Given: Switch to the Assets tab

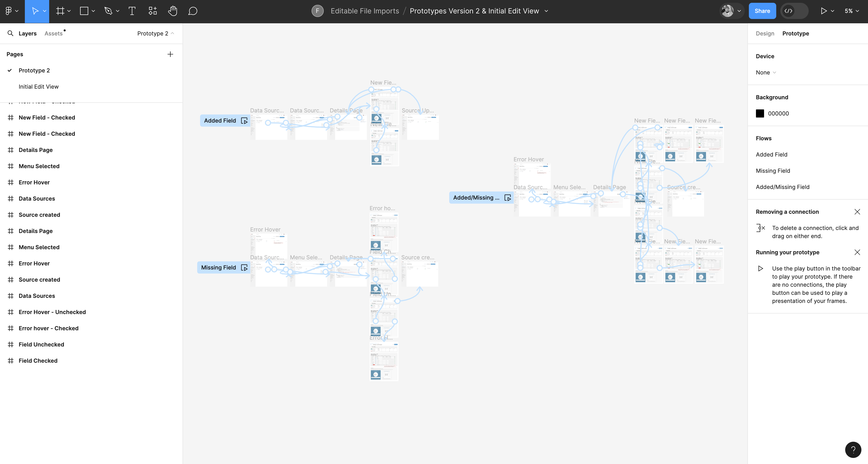Looking at the screenshot, I should tap(53, 33).
